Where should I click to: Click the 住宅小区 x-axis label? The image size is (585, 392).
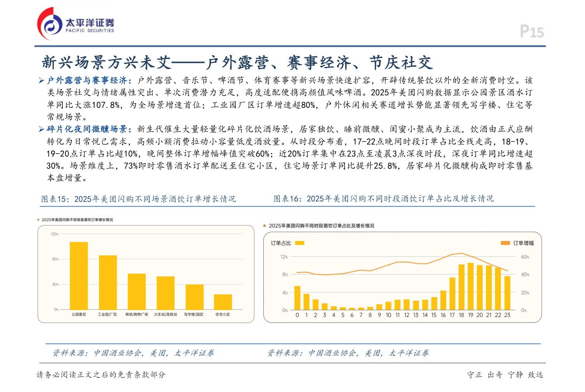click(223, 314)
